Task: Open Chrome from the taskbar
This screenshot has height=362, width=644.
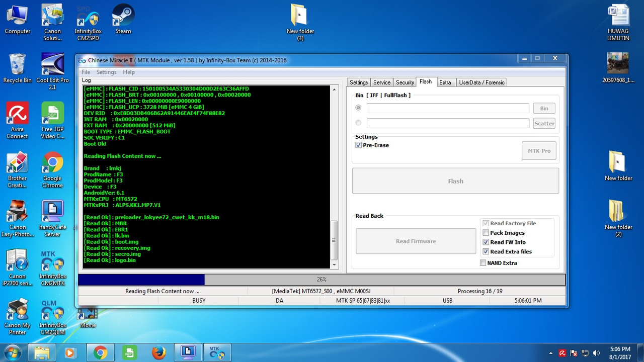Action: 100,353
